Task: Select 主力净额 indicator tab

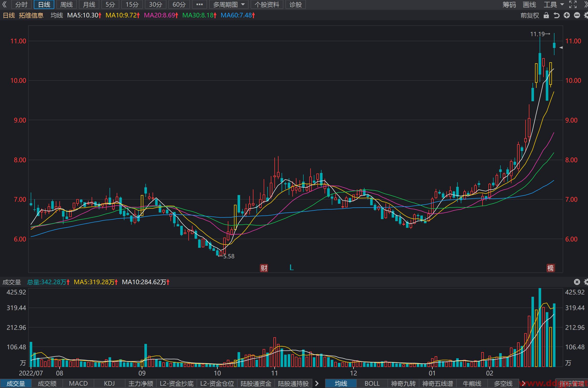Action: pos(141,384)
